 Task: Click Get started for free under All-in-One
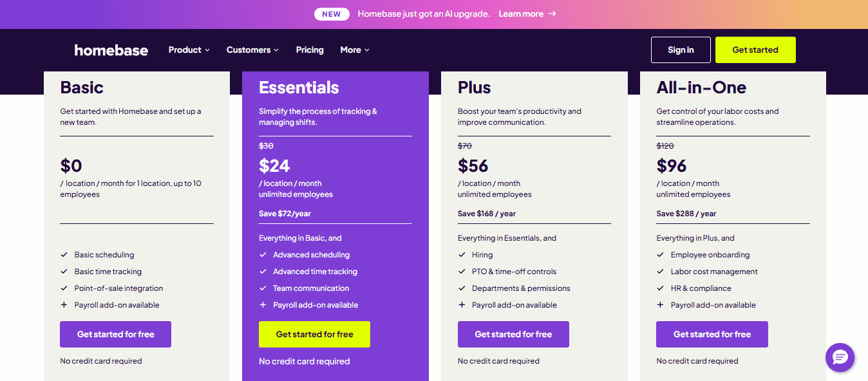pyautogui.click(x=712, y=334)
